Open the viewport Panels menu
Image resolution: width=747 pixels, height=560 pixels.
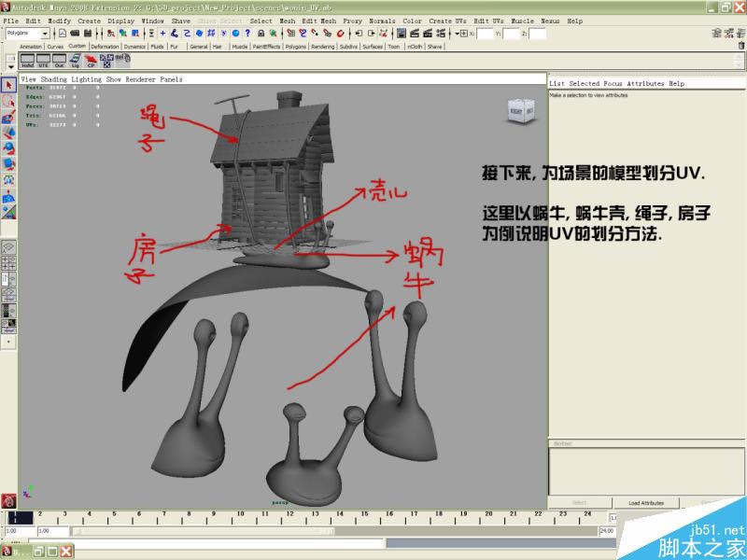tap(171, 79)
